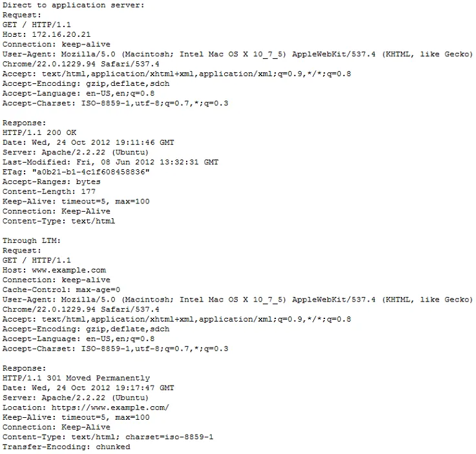Click the Location https://www.example.com/ URL
The image size is (476, 454).
[x=110, y=408]
